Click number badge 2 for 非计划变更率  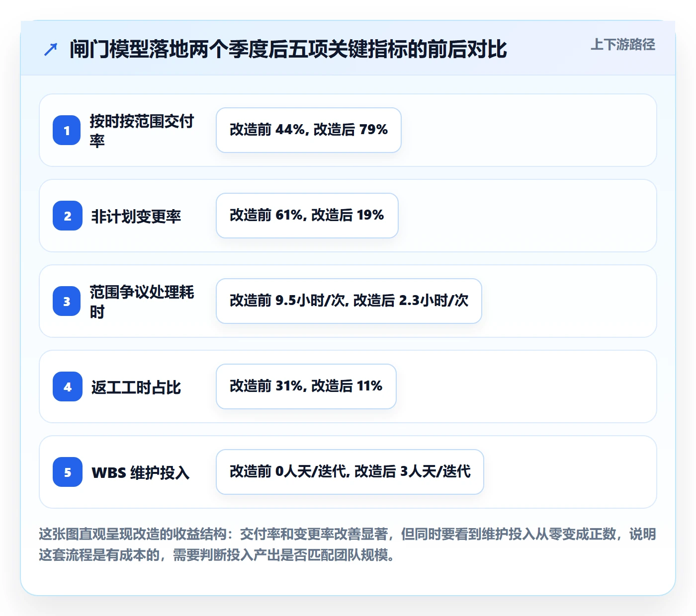(68, 216)
